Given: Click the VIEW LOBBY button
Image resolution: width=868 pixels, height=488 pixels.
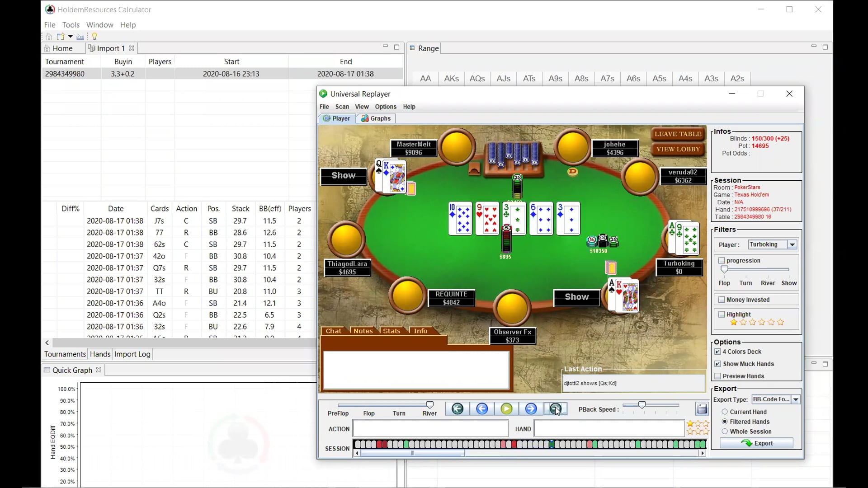Looking at the screenshot, I should (678, 150).
